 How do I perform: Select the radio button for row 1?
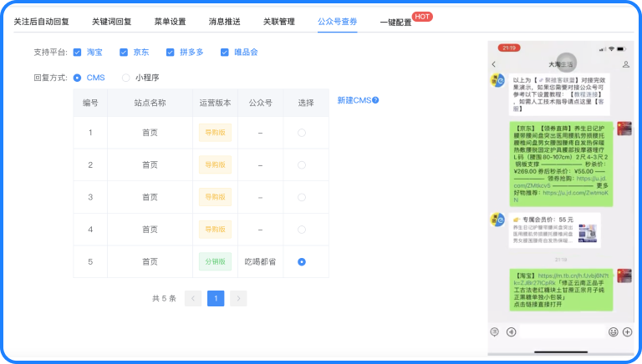coord(301,133)
